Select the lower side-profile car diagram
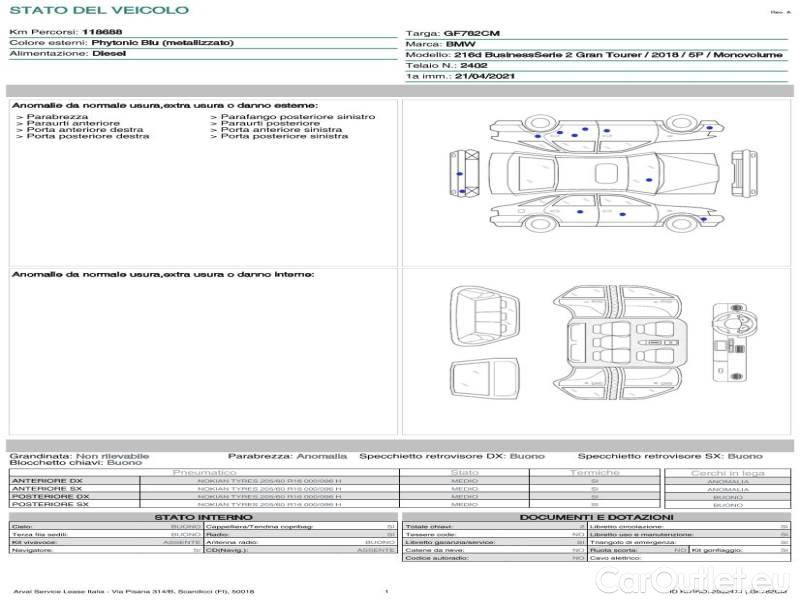Viewport: 800px width, 600px height. 588,214
